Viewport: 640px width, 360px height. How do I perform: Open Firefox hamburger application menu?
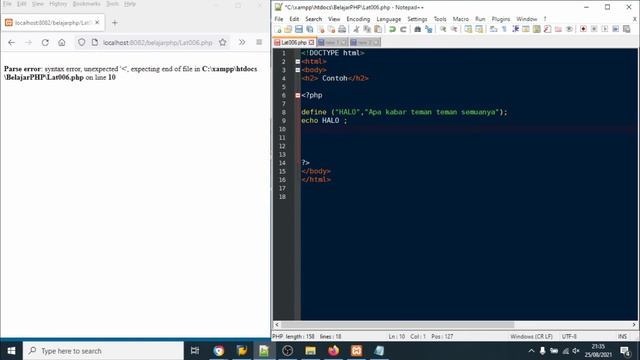[x=259, y=42]
